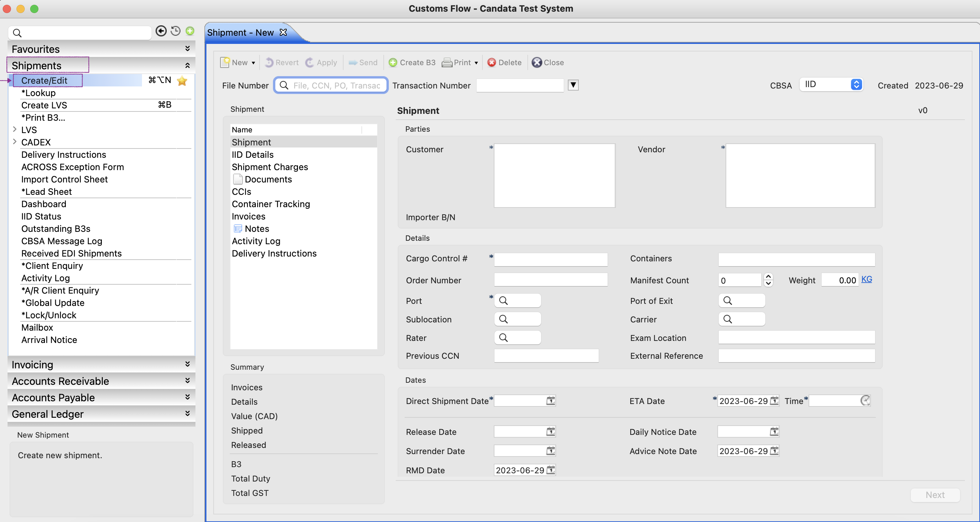Open the Print dropdown arrow

[476, 63]
